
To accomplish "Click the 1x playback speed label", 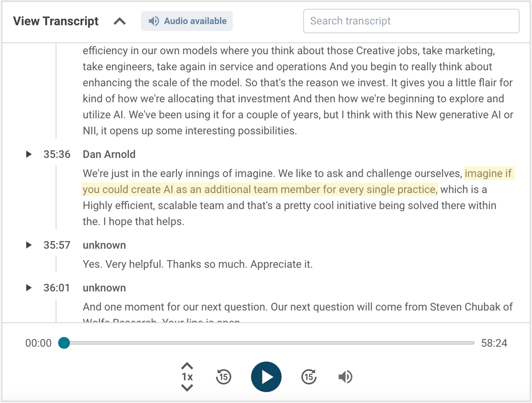I will coord(187,377).
